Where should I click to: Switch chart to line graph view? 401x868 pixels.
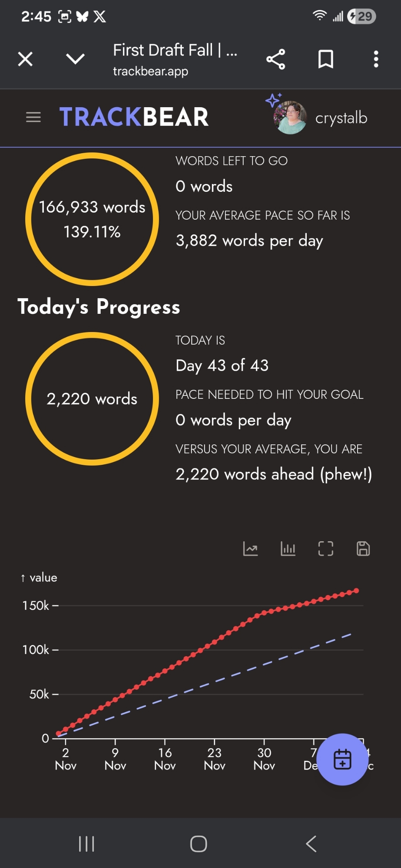click(250, 549)
